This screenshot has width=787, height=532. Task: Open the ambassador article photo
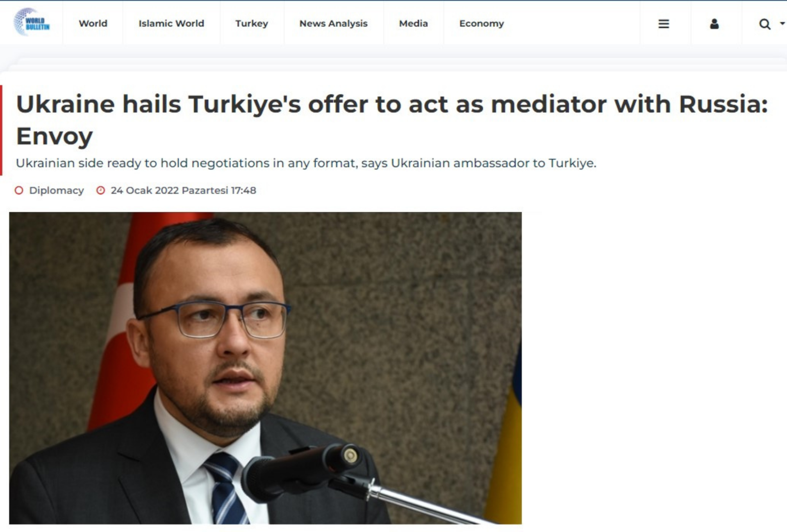(x=265, y=368)
